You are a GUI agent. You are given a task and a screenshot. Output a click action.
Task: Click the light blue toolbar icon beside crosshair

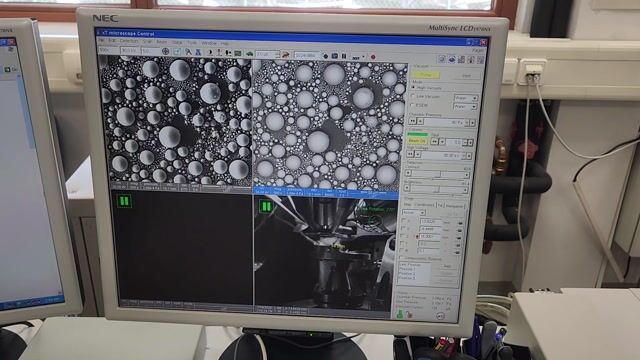pos(178,52)
